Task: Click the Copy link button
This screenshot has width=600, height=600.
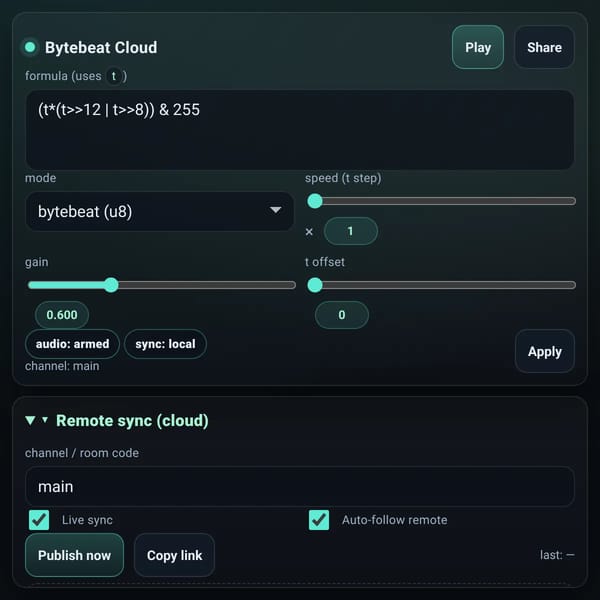Action: click(x=174, y=555)
